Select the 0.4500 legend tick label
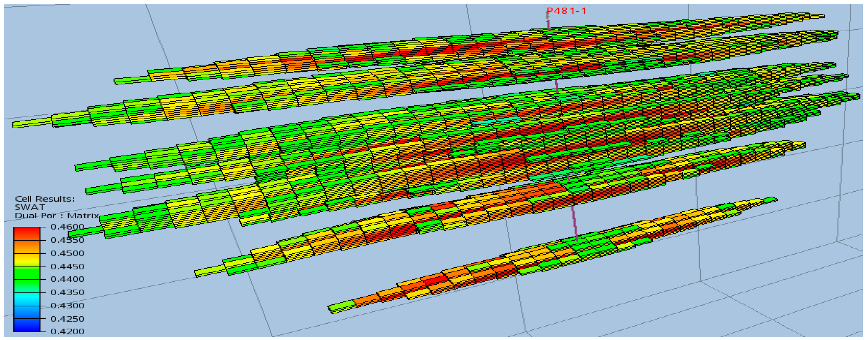This screenshot has height=340, width=868. 67,253
